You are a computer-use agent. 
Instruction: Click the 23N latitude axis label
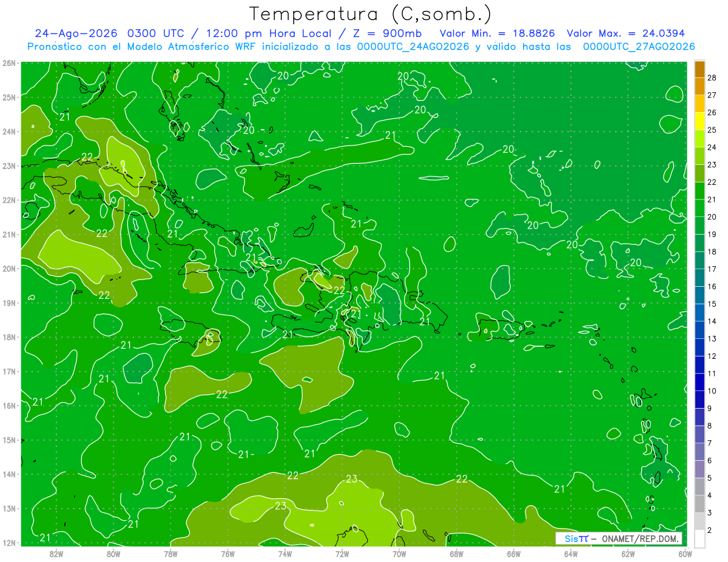click(x=9, y=166)
